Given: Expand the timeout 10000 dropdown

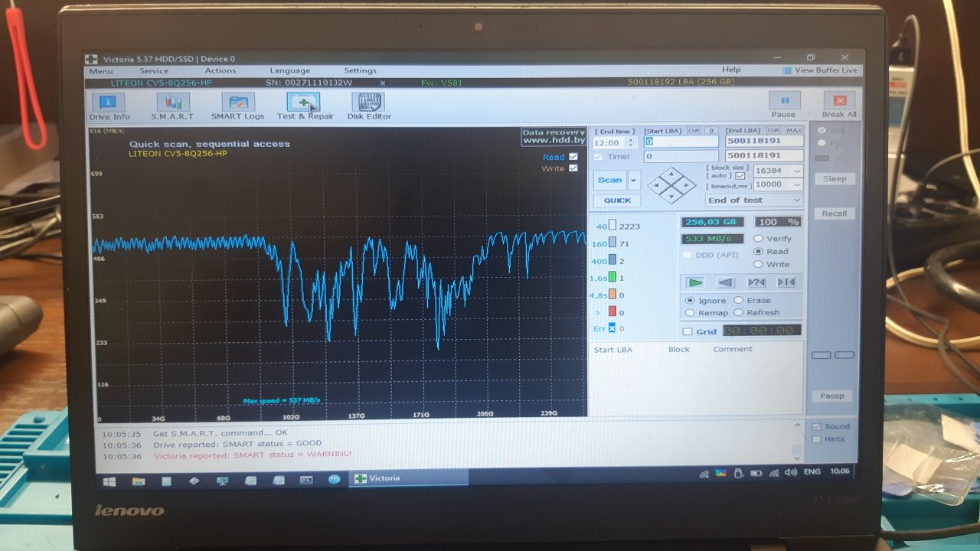Looking at the screenshot, I should (797, 184).
